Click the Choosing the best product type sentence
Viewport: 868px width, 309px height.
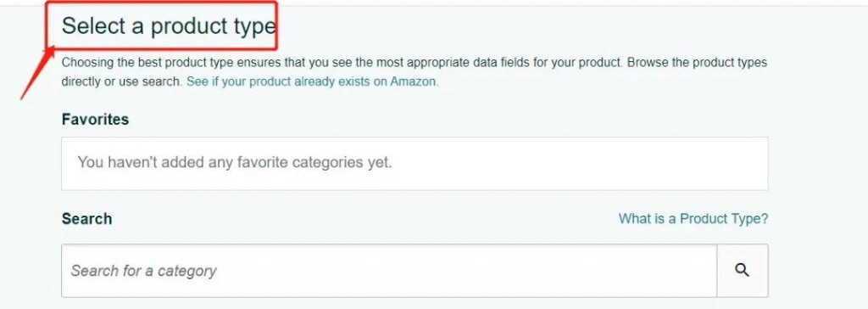pos(342,62)
